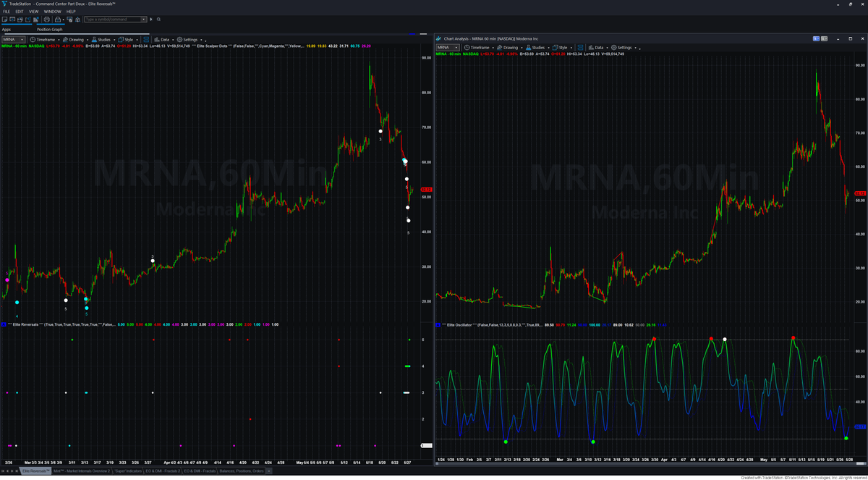868x480 pixels.
Task: Open the HELP menu
Action: (x=71, y=12)
